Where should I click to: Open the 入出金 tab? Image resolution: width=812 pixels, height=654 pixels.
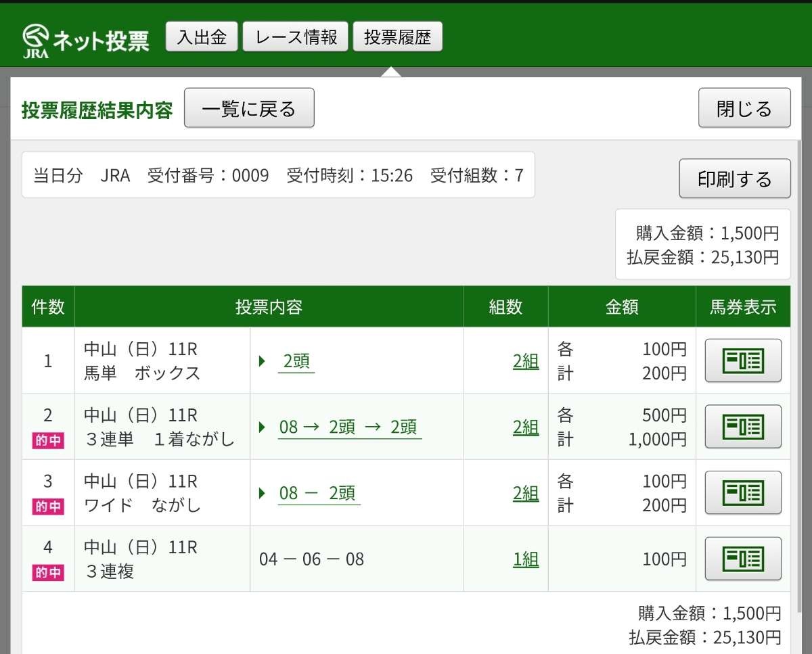point(202,37)
